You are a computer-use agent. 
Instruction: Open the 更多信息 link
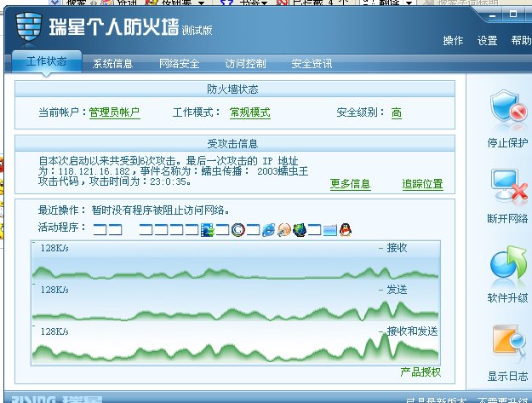(x=350, y=184)
